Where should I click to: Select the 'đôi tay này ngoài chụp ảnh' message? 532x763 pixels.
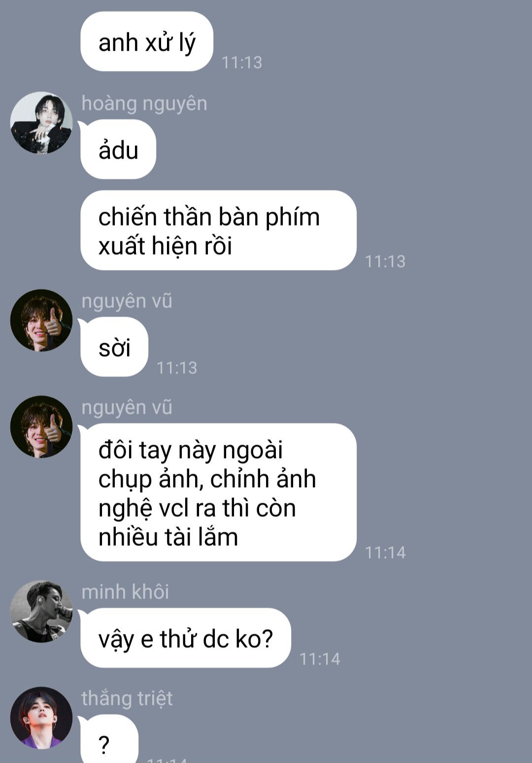pos(218,493)
